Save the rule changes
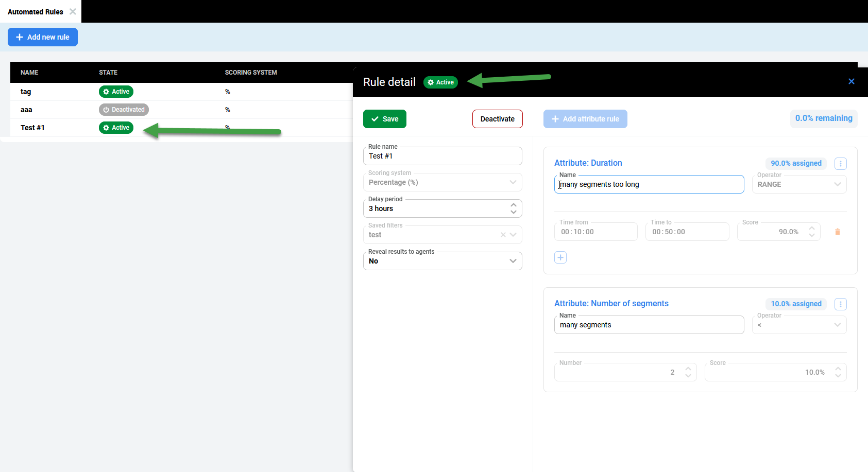Image resolution: width=868 pixels, height=472 pixels. point(384,119)
